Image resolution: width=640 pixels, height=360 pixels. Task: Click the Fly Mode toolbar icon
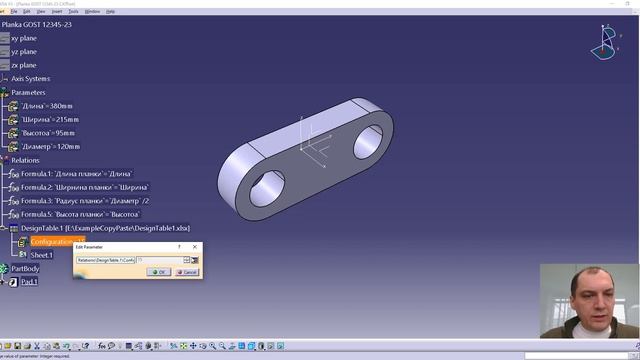coord(173,346)
